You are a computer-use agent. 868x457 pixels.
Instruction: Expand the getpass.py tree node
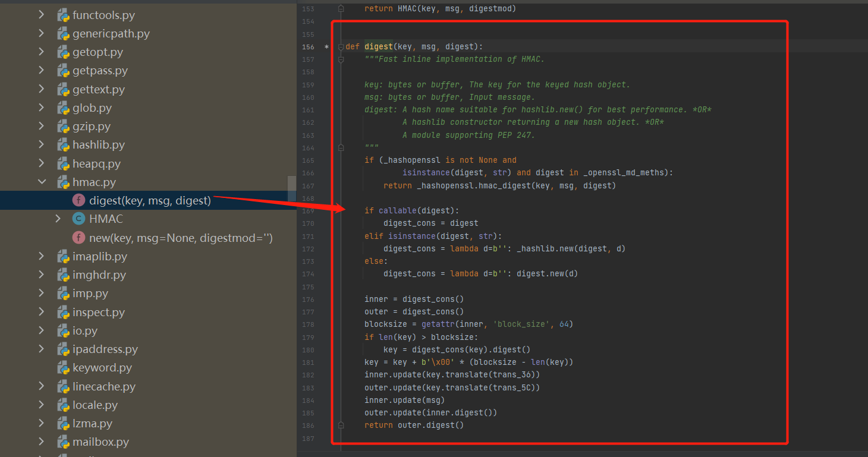pos(41,71)
